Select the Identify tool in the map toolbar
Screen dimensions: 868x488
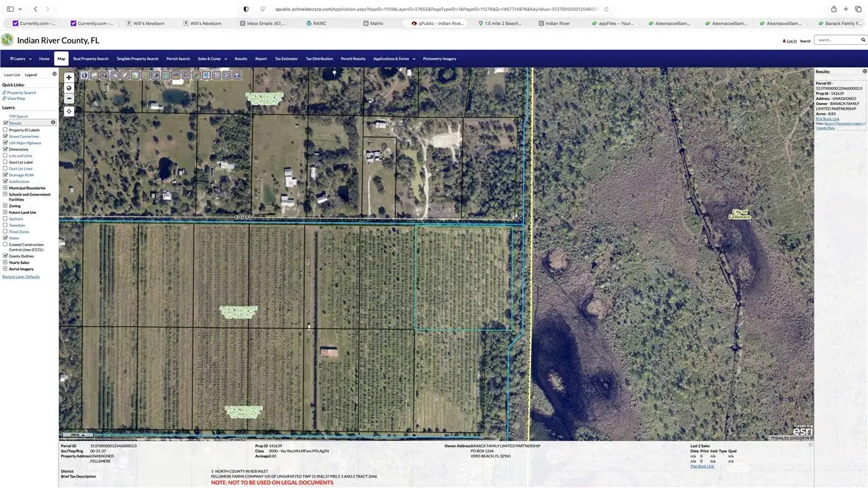point(84,75)
